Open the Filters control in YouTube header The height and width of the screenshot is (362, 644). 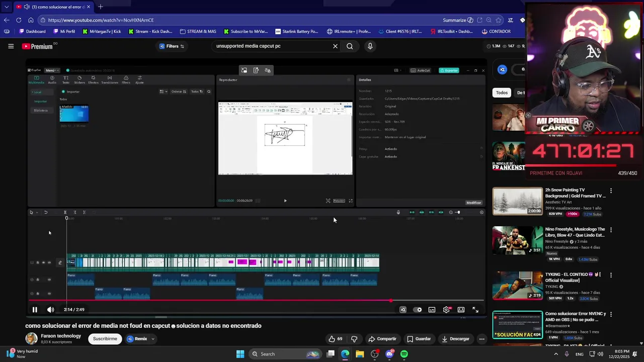(x=172, y=46)
